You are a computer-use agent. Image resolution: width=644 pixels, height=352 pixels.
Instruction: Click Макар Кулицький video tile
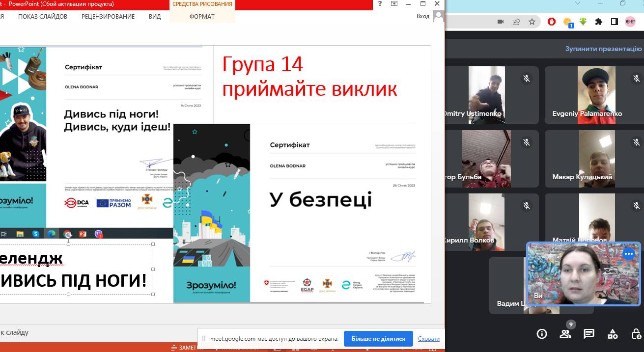[594, 159]
